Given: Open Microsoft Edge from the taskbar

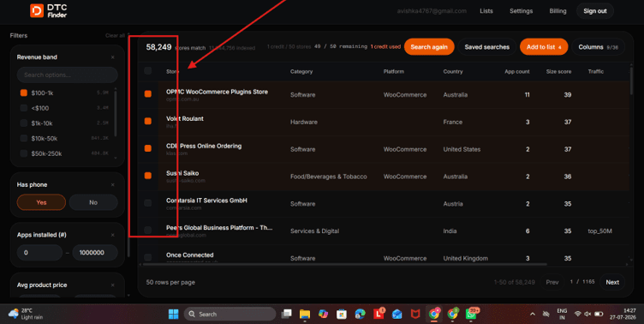Looking at the screenshot, I should click(x=361, y=314).
